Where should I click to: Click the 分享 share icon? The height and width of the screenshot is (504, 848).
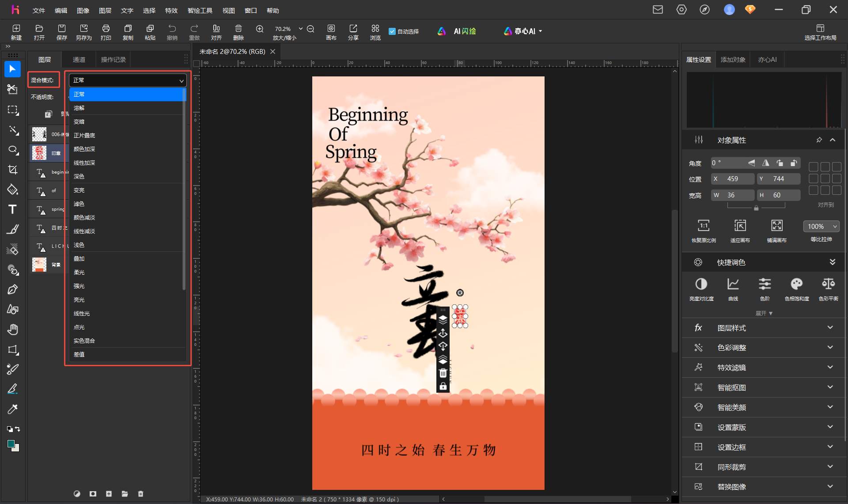pos(353,32)
